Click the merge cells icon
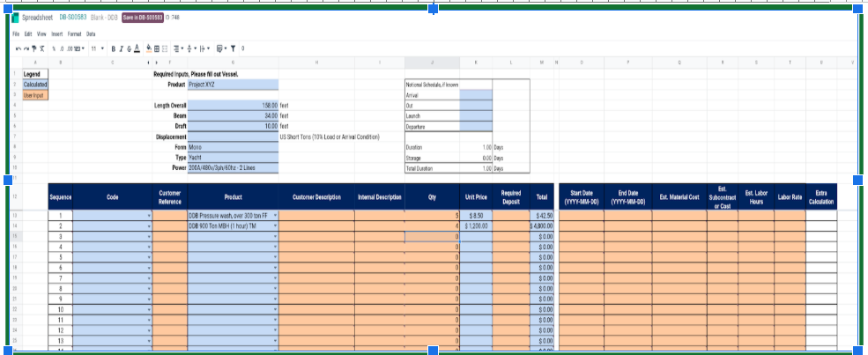This screenshot has width=868, height=355. [x=165, y=48]
